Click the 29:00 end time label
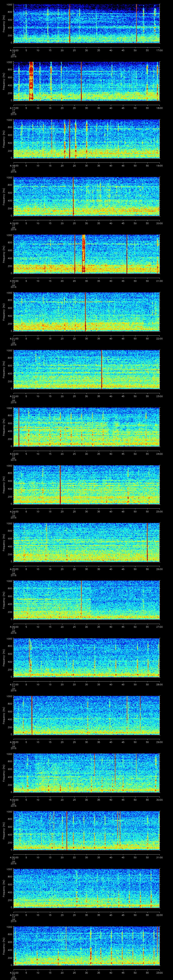This screenshot has width=173, height=980. pyautogui.click(x=159, y=742)
